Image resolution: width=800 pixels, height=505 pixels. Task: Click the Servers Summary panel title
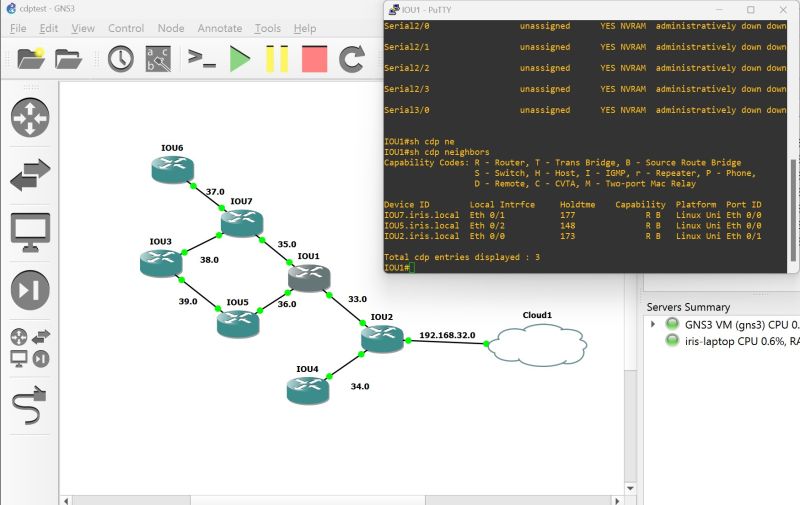688,307
